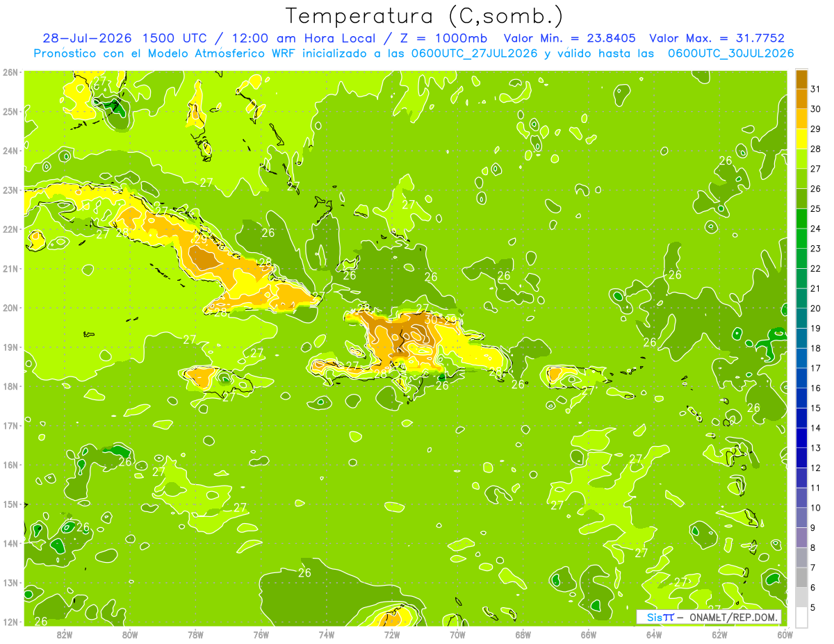Click the "Z = 1000mb" level text
The height and width of the screenshot is (644, 834).
pyautogui.click(x=443, y=38)
